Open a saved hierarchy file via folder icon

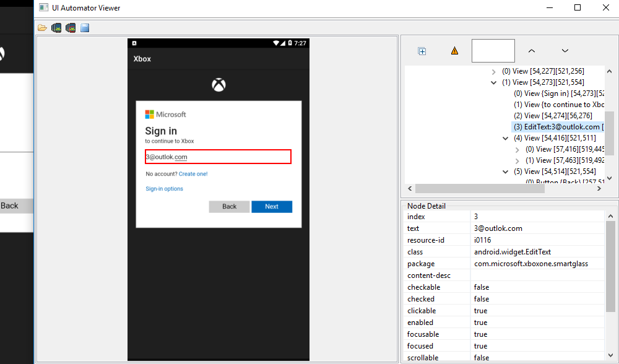tap(42, 28)
